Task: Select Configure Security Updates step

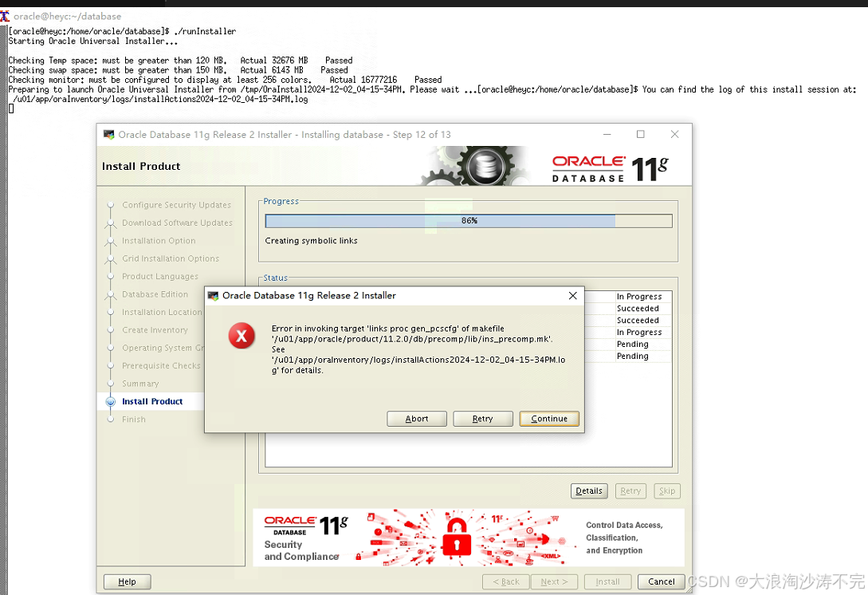Action: 177,204
